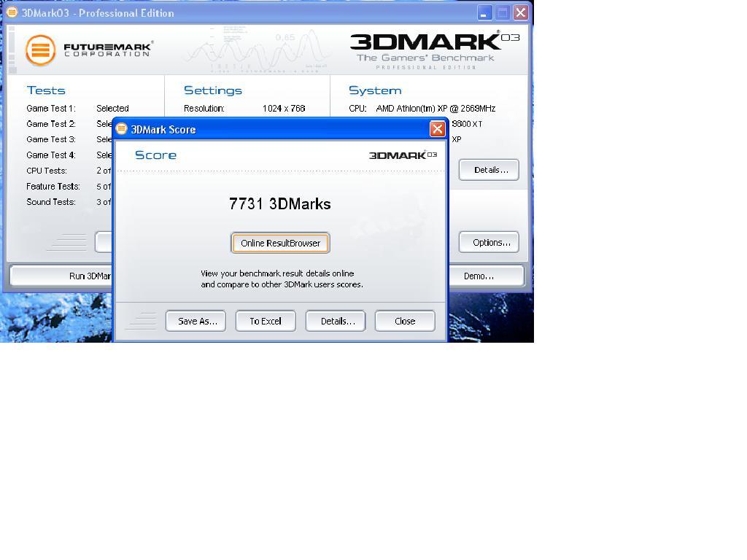Click the Futuremark orange logo icon
Image resolution: width=747 pixels, height=560 pixels.
(x=41, y=50)
